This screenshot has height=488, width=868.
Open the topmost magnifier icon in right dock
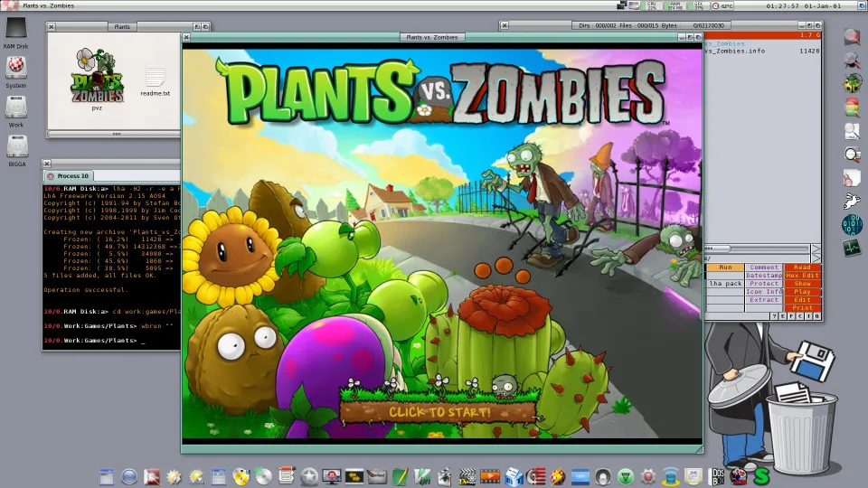coord(853,36)
